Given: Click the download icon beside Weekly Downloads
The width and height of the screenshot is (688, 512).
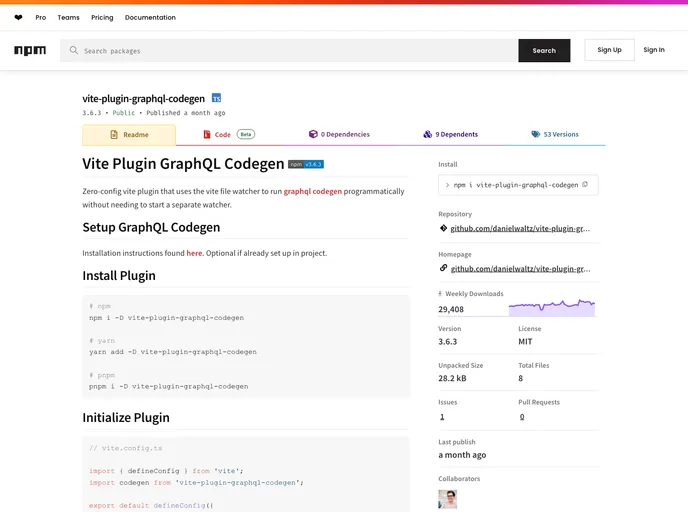Looking at the screenshot, I should pyautogui.click(x=440, y=294).
